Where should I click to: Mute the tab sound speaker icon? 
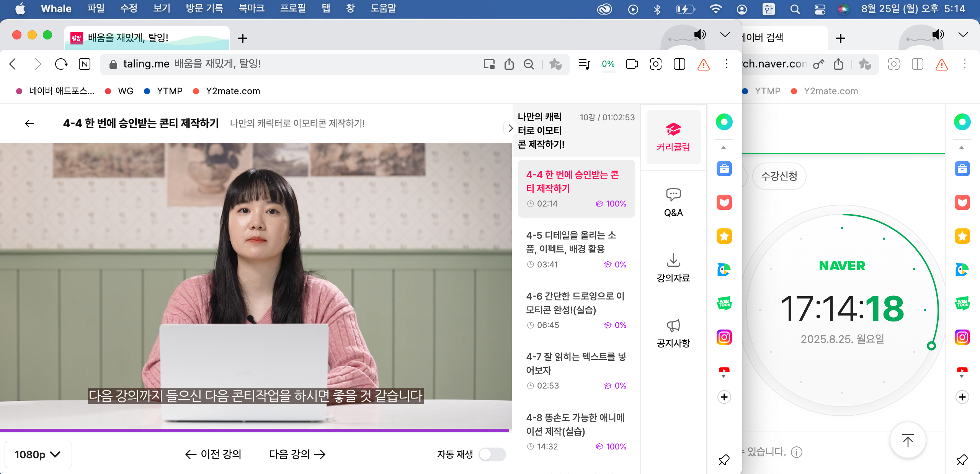[700, 34]
